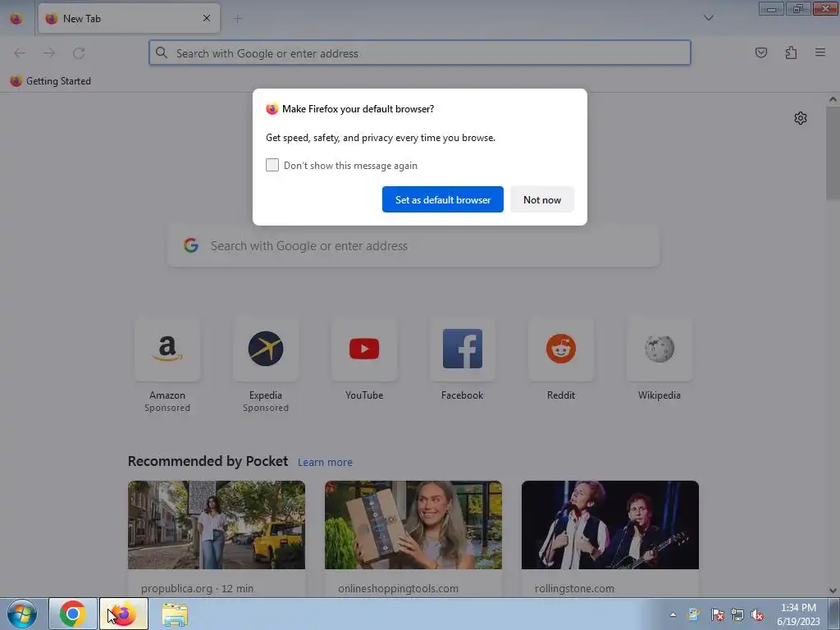Click scrollbar down arrow
Screen dimensions: 840x630
coord(833,591)
